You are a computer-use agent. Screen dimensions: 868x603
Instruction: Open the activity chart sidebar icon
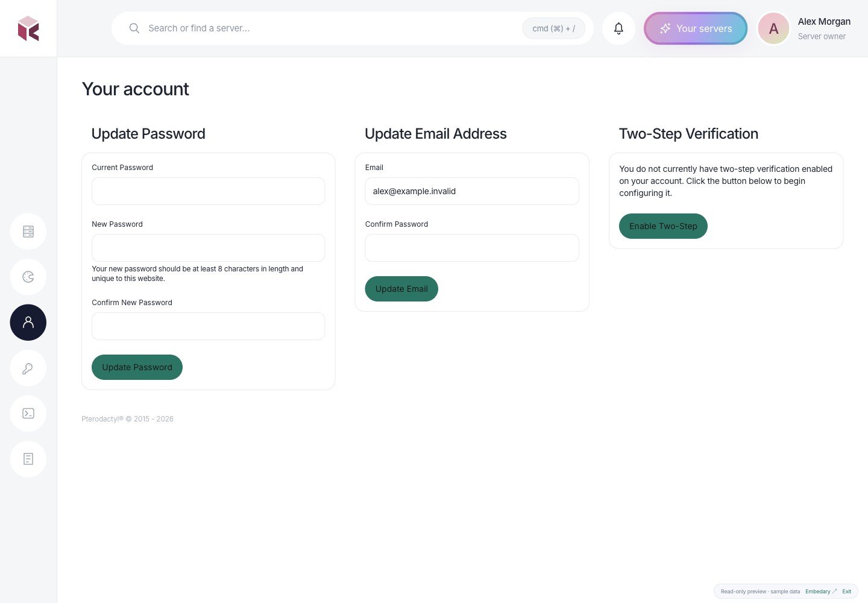28,277
